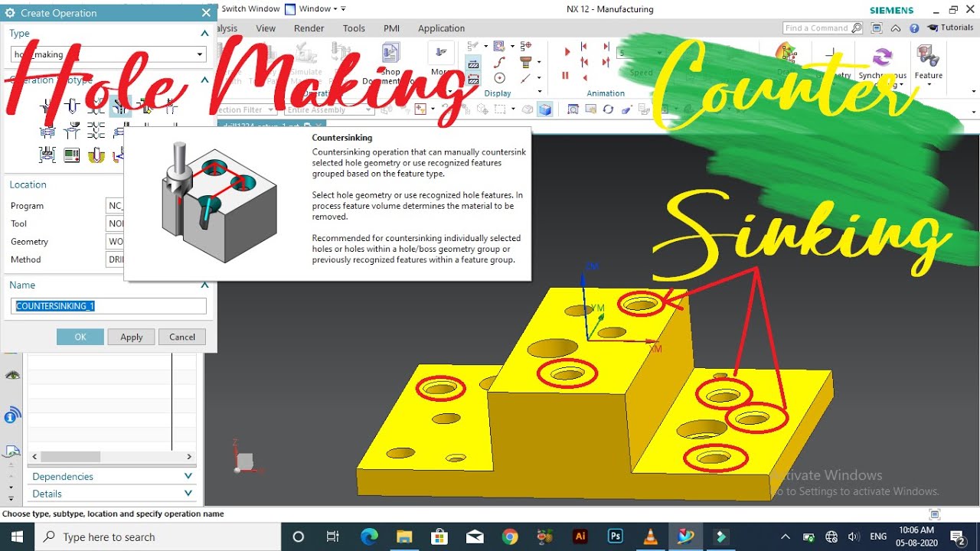This screenshot has width=980, height=551.
Task: Click the Switch Window button
Action: [250, 9]
